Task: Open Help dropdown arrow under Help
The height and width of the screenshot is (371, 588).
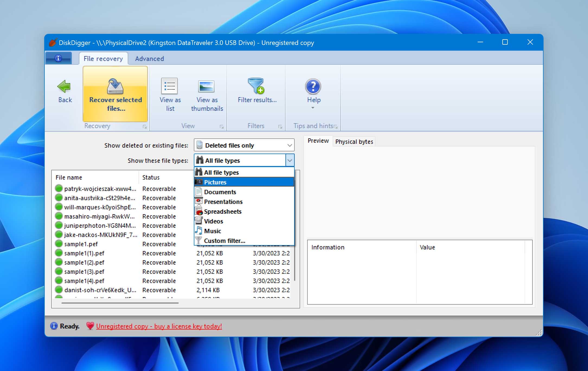Action: 313,108
